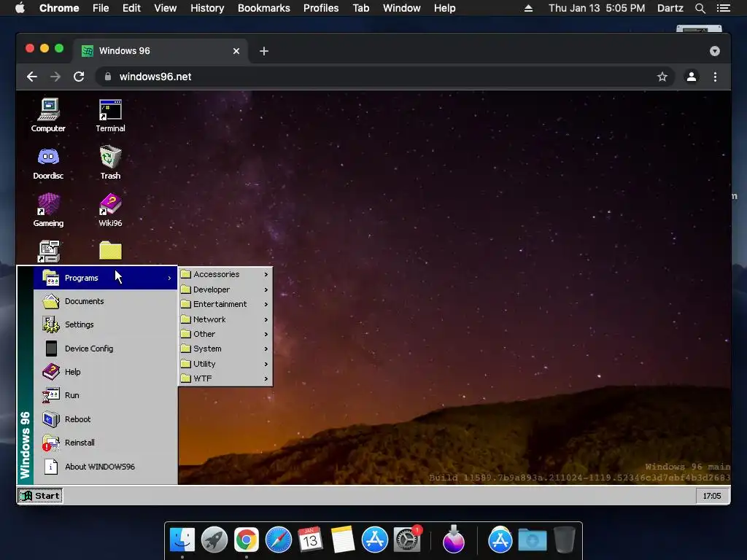Open About WINDOWS96 in Start menu
Screen dimensions: 747x560
(x=105, y=466)
